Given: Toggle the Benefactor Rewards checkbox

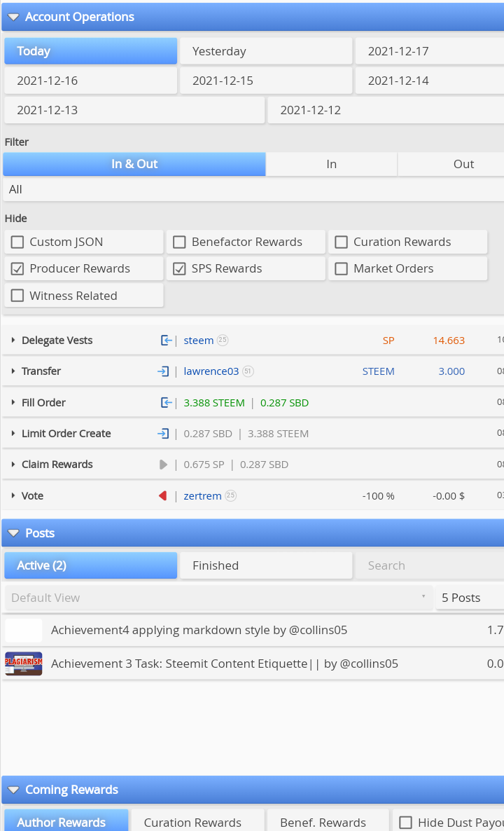Looking at the screenshot, I should [x=179, y=242].
